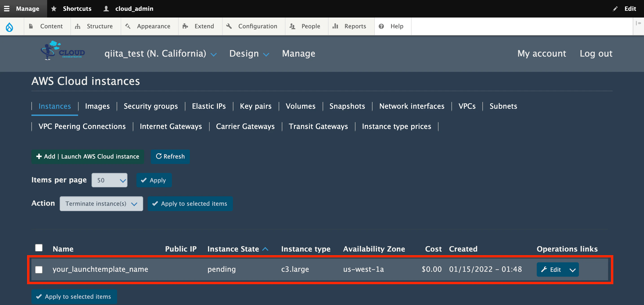Open the Items per page select box
Screen dimensions: 644x305
tap(110, 180)
